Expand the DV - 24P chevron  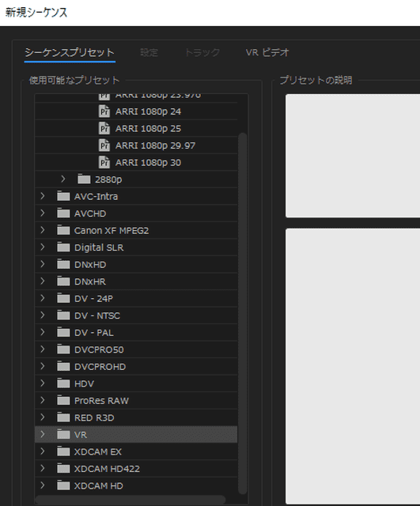43,298
